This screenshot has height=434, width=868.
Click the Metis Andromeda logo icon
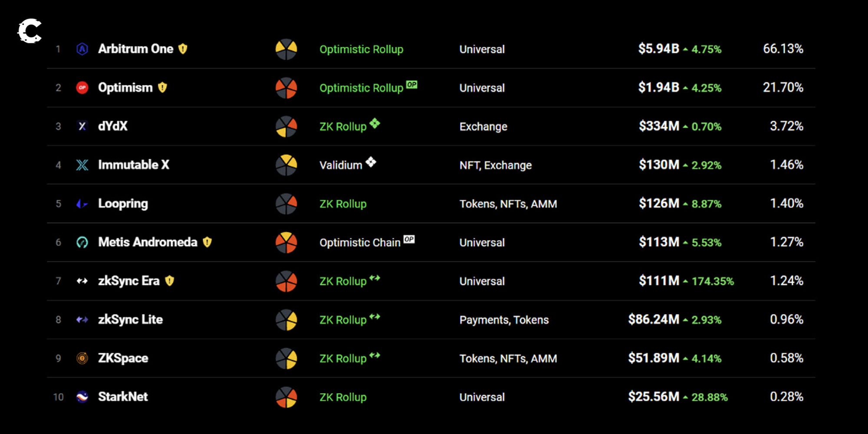tap(82, 242)
